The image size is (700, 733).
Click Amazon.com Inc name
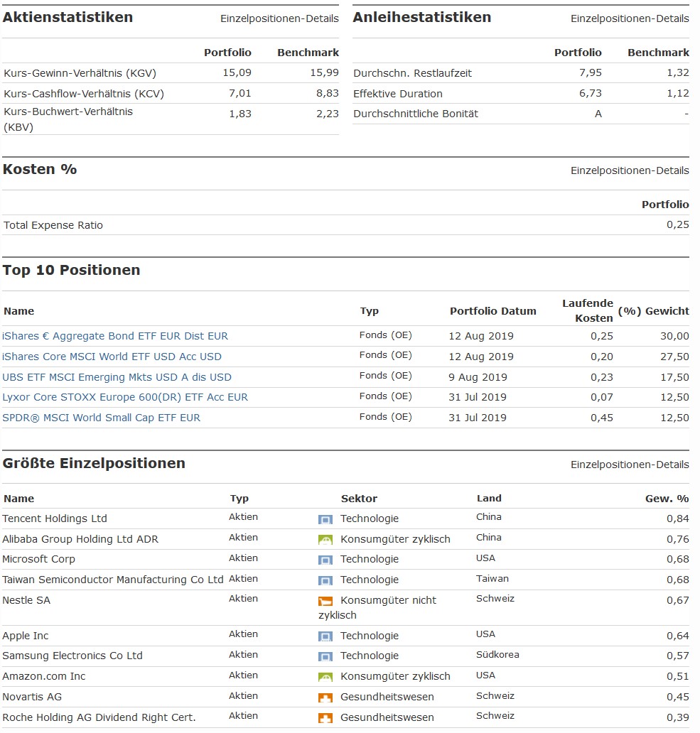(44, 676)
